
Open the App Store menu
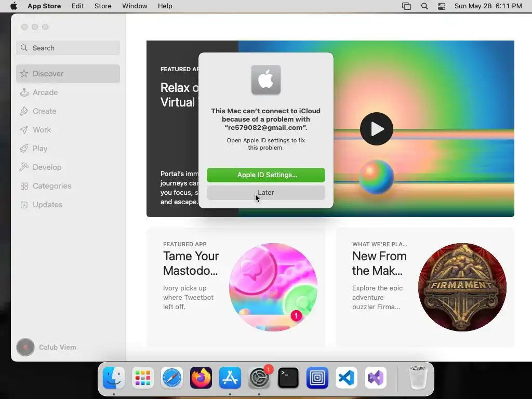point(44,6)
